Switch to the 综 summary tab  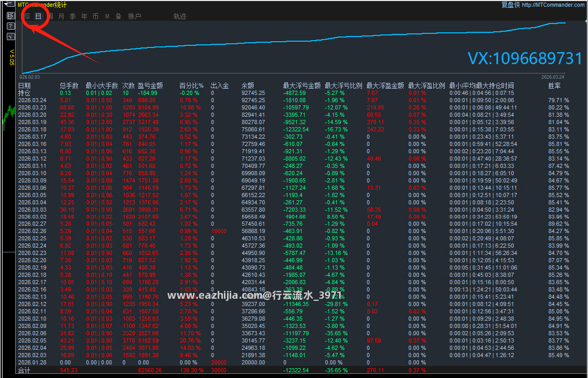point(27,16)
